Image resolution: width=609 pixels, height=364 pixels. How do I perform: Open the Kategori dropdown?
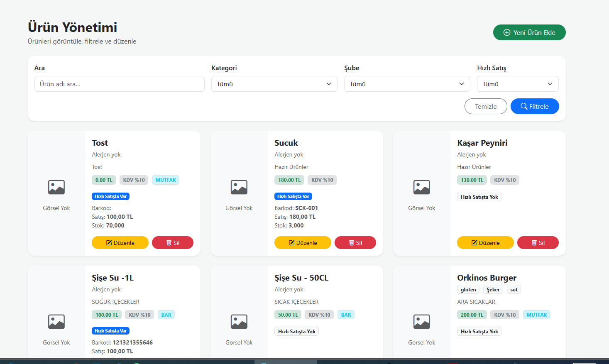(274, 84)
